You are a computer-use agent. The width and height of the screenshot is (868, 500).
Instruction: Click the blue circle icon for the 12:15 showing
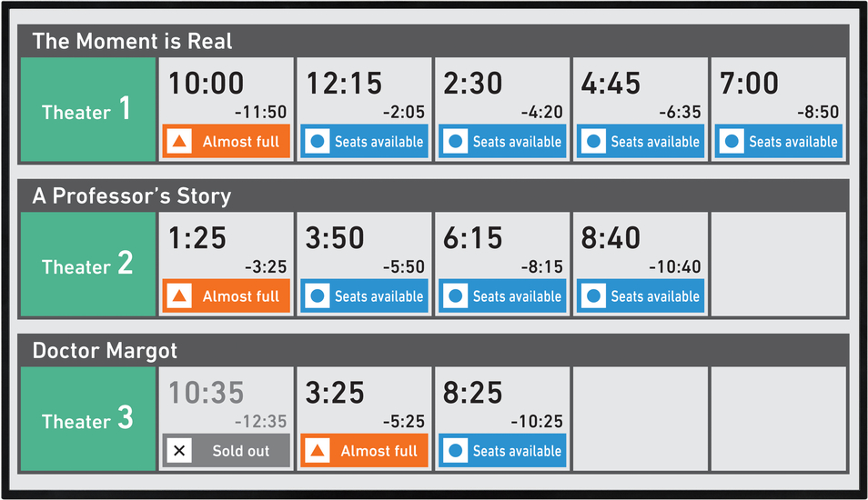[318, 142]
